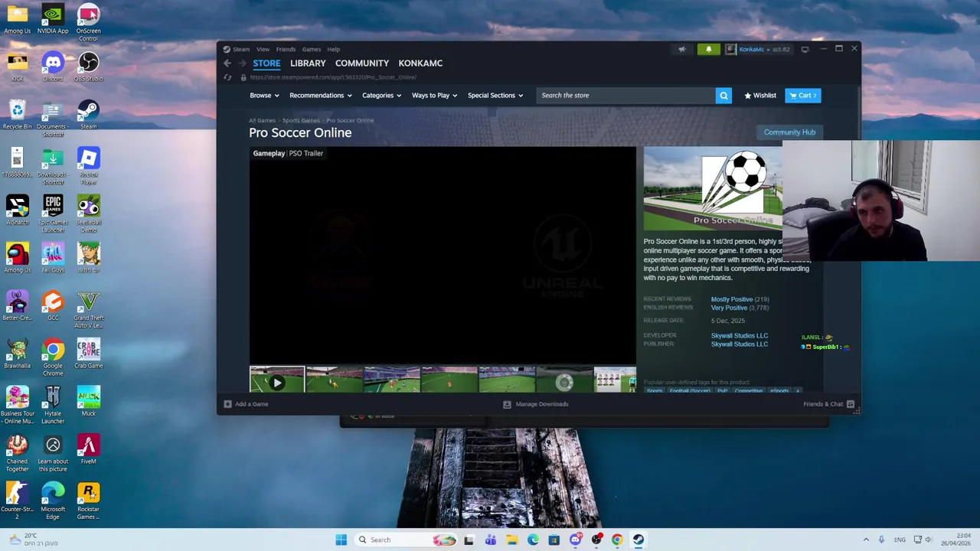Click ENG language indicator in tray
This screenshot has width=980, height=551.
click(900, 540)
